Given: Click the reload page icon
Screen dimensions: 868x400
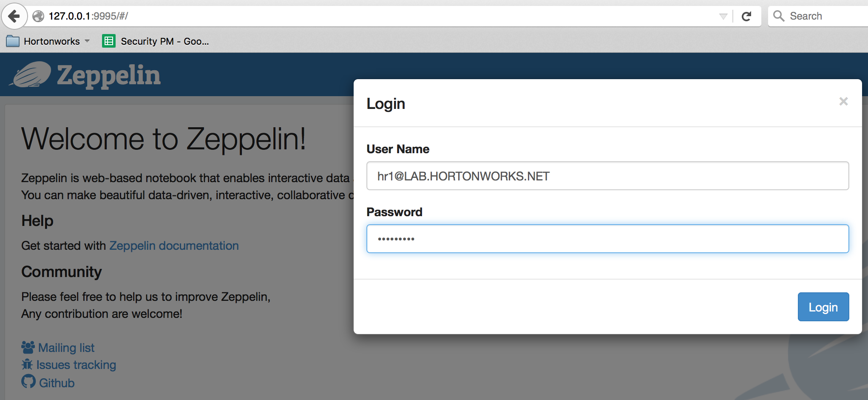Looking at the screenshot, I should coord(747,16).
